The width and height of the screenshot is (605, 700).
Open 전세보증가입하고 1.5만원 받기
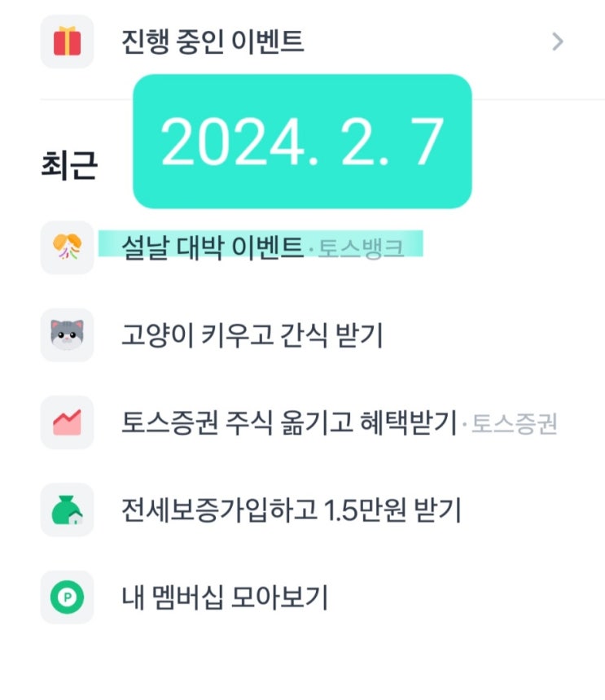(291, 510)
